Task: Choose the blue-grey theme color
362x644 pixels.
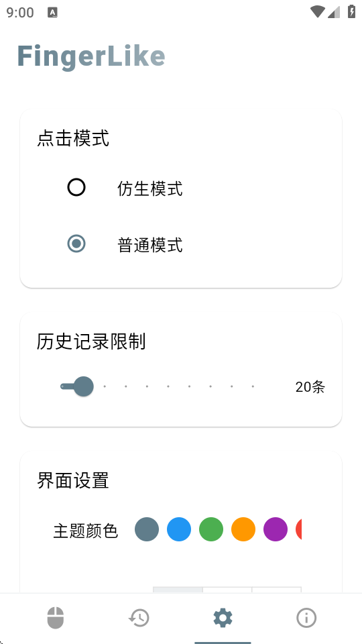Action: click(147, 529)
